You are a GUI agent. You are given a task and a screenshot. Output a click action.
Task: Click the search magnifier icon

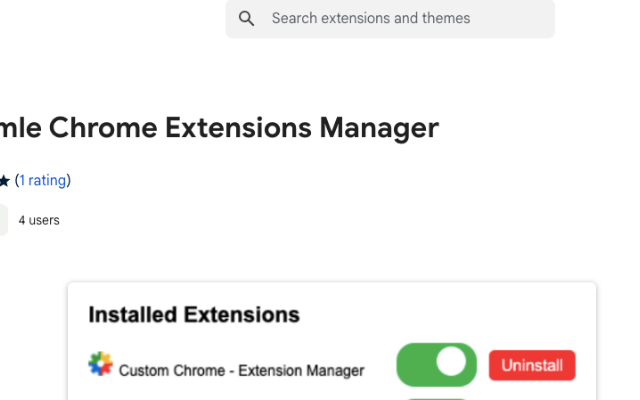(246, 18)
